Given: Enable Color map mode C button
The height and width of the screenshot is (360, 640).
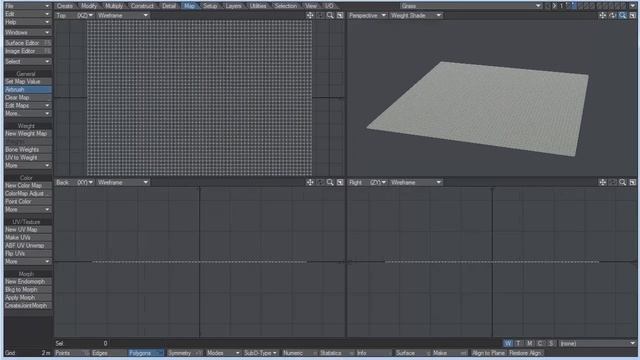Looking at the screenshot, I should [540, 343].
